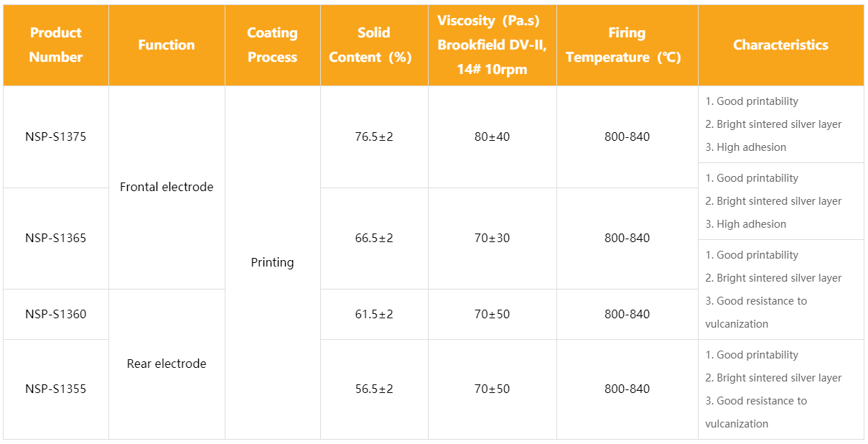The image size is (868, 444).
Task: Select the Function column header
Action: pyautogui.click(x=167, y=45)
